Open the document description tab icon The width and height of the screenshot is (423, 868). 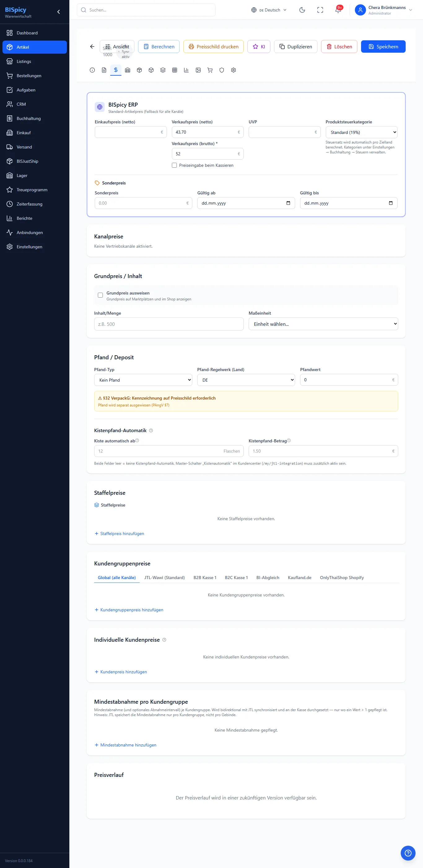[104, 70]
